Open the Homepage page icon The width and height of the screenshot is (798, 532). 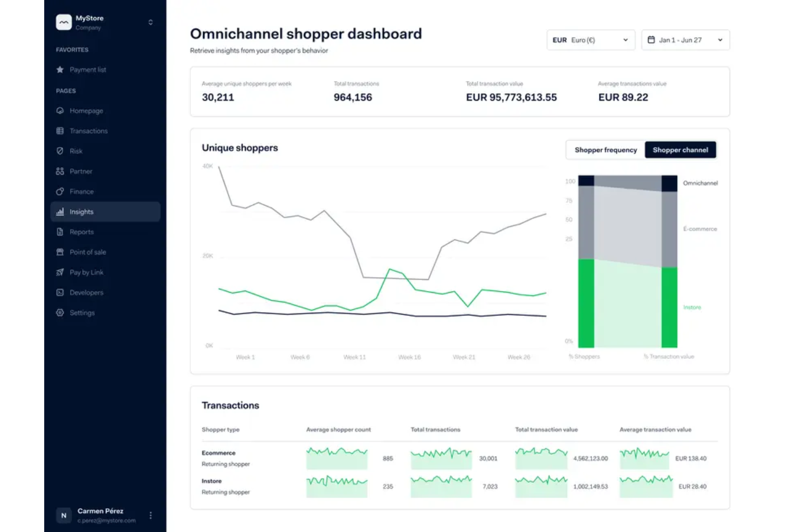pos(60,110)
